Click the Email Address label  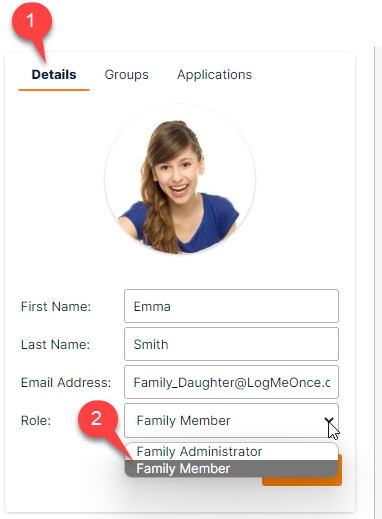(66, 382)
